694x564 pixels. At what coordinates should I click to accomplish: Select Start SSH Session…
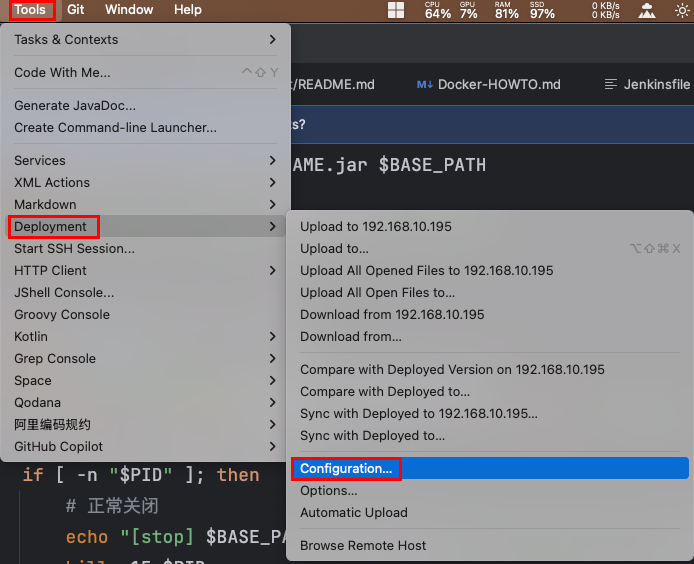pos(145,248)
